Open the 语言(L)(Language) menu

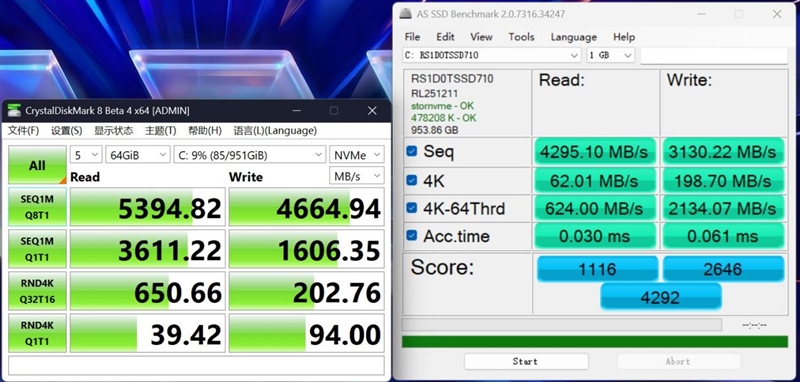pyautogui.click(x=275, y=131)
